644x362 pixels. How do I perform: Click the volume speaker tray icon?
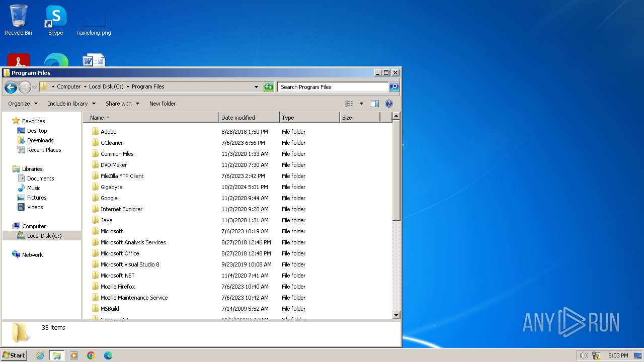[584, 355]
